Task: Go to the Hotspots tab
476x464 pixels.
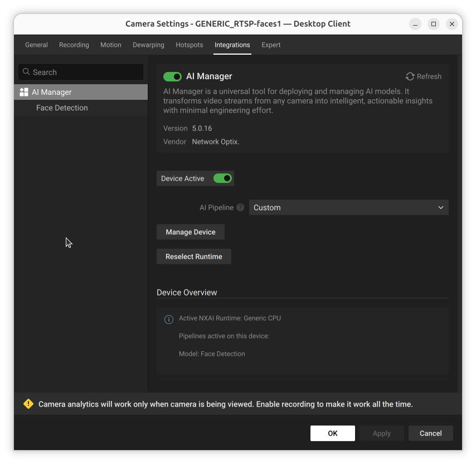Action: 190,45
